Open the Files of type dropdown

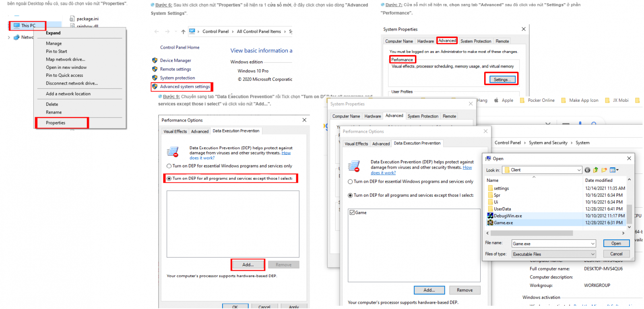tap(554, 254)
